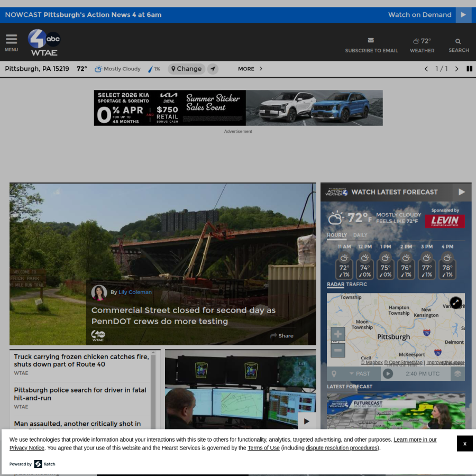Close the cookie consent banner

(464, 443)
